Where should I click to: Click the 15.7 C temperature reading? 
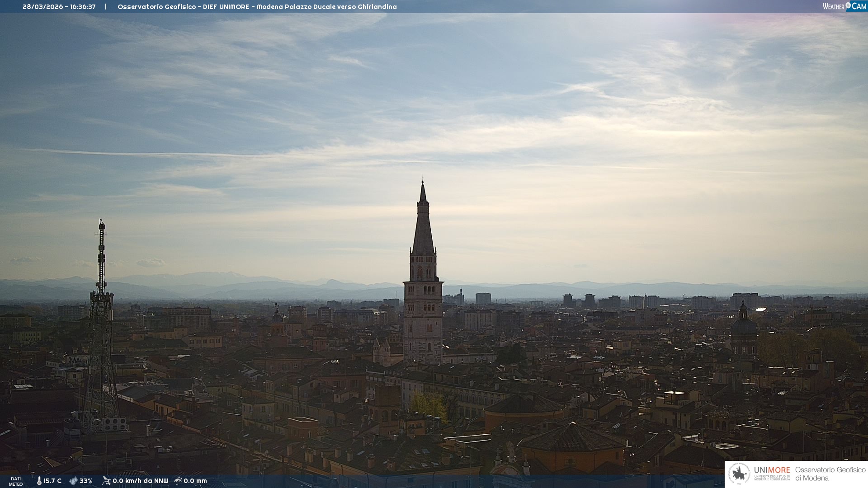coord(52,481)
